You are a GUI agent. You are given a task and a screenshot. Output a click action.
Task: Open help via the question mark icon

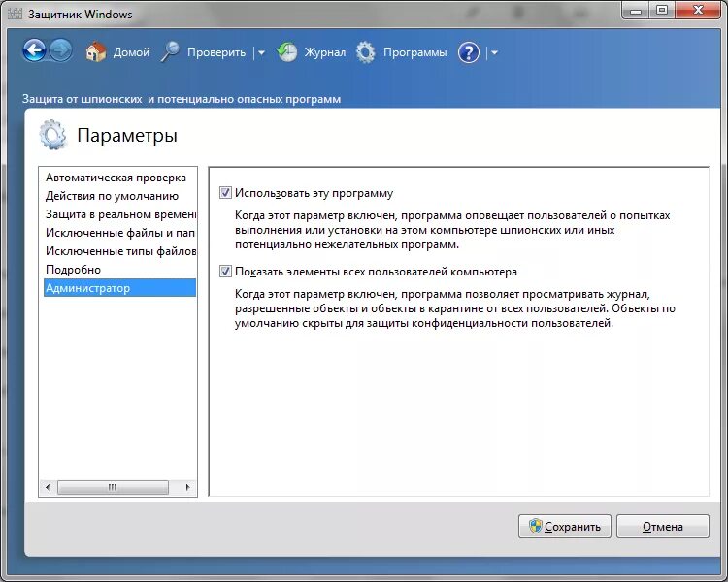(x=469, y=52)
